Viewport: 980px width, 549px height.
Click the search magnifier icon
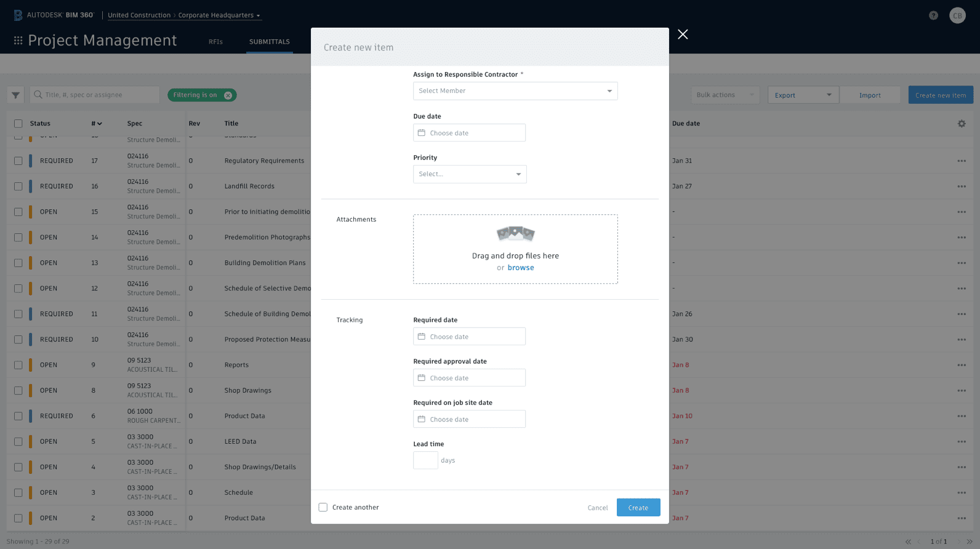pyautogui.click(x=38, y=95)
